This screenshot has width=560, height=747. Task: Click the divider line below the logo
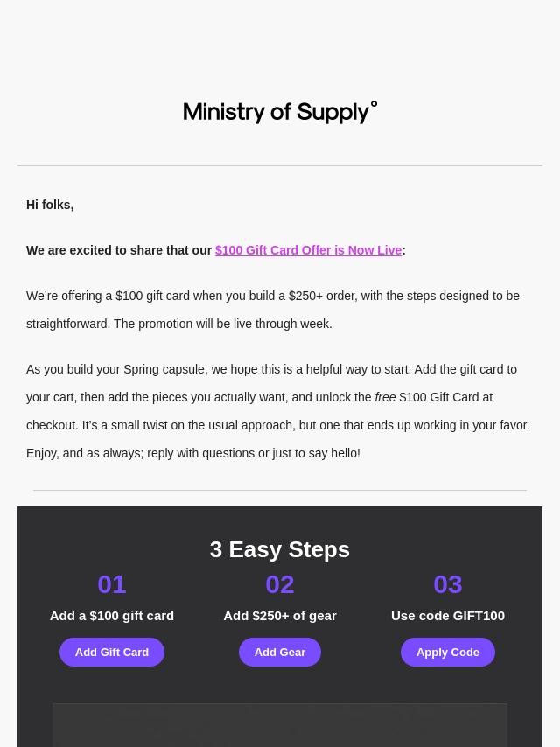(280, 165)
